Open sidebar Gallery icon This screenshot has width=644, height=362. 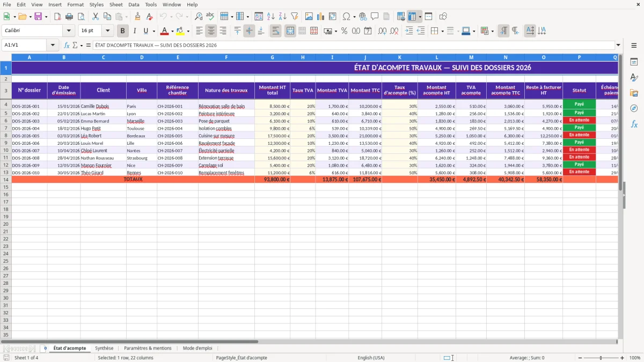coord(634,93)
